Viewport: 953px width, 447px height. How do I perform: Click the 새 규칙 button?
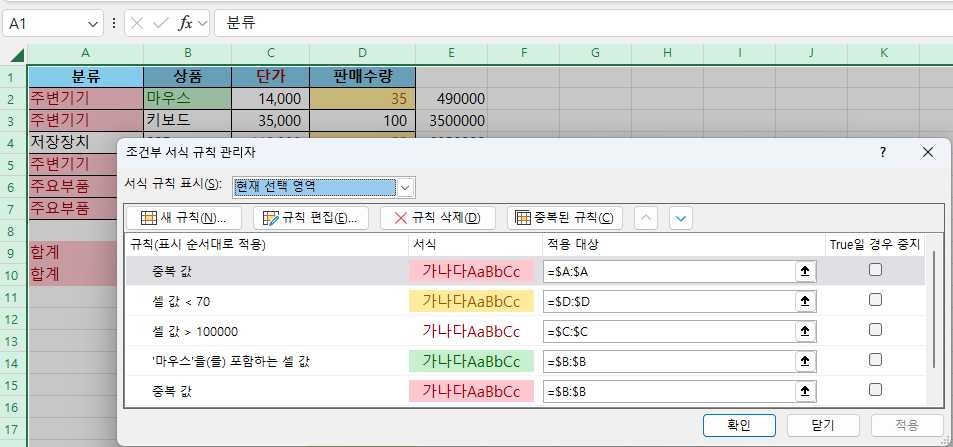pos(184,218)
